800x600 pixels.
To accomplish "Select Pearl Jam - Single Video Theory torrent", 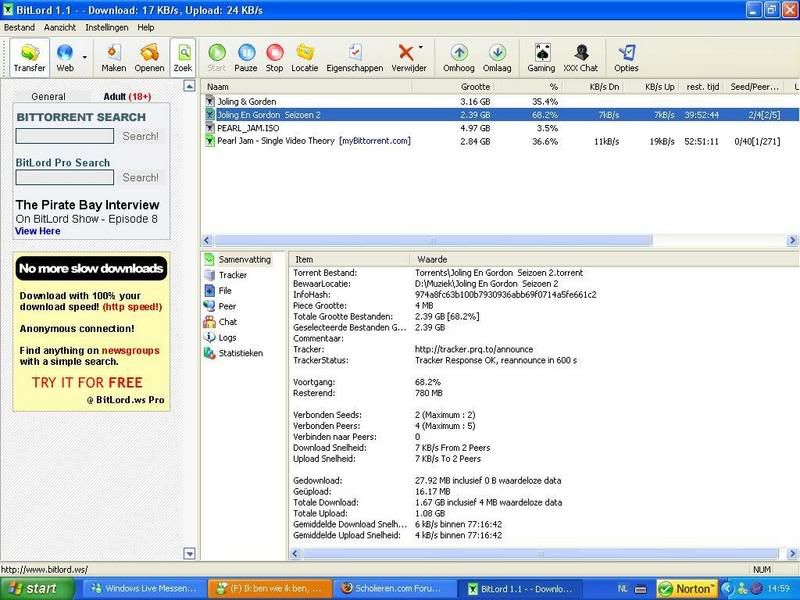I will [500, 141].
